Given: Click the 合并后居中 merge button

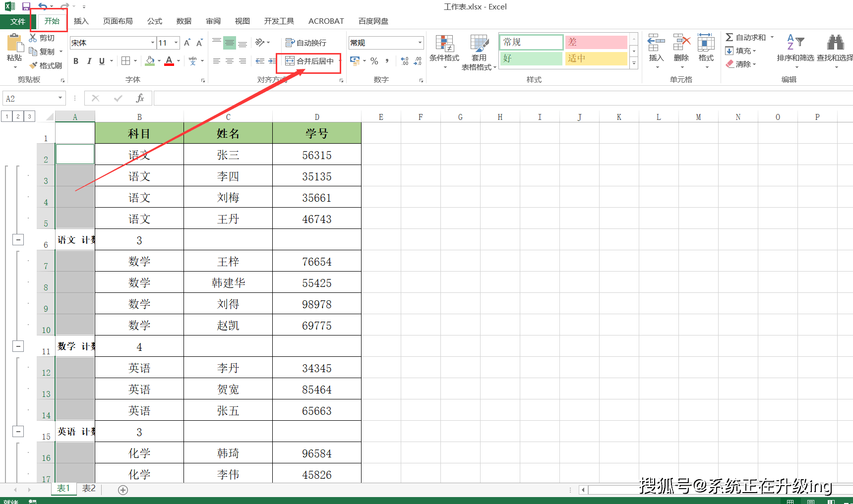Looking at the screenshot, I should [x=310, y=61].
